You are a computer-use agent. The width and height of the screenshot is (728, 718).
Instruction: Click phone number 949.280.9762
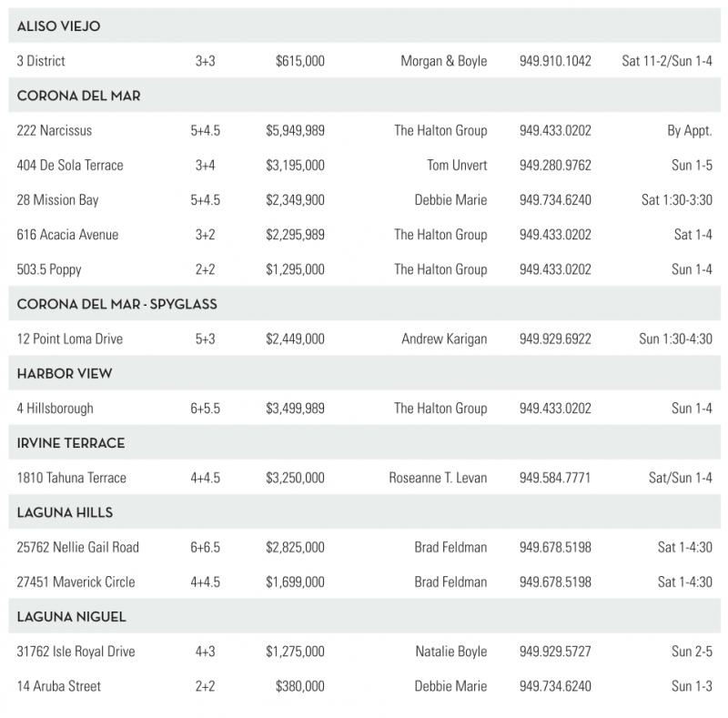pos(555,166)
